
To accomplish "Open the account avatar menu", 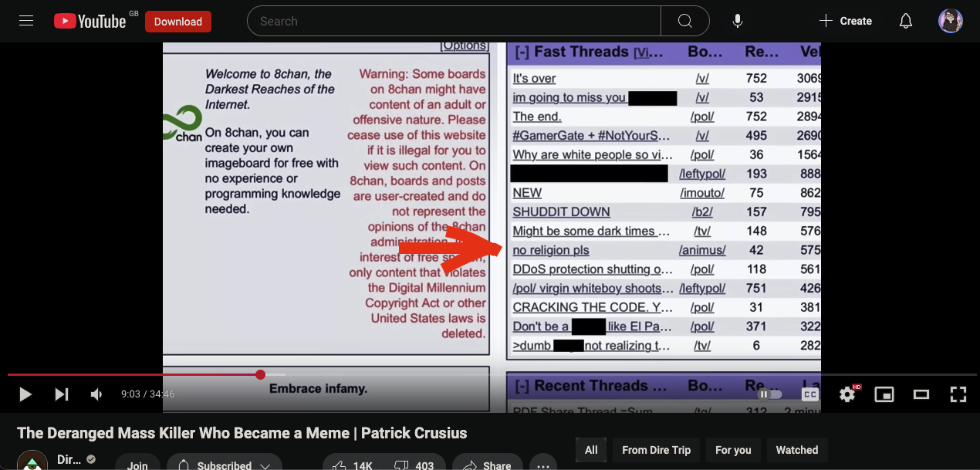I will [950, 22].
